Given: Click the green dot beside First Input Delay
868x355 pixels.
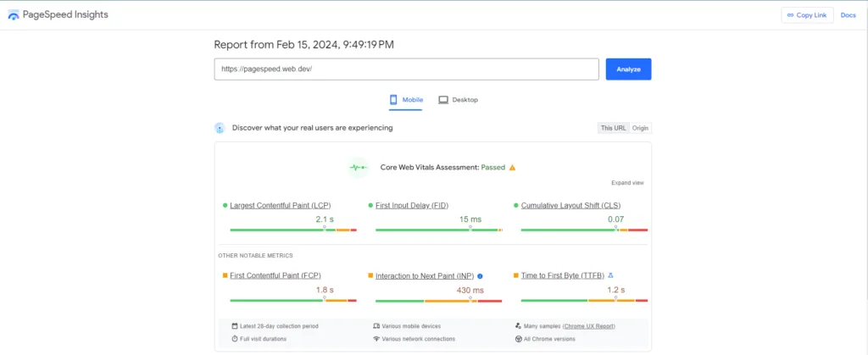Looking at the screenshot, I should 370,205.
